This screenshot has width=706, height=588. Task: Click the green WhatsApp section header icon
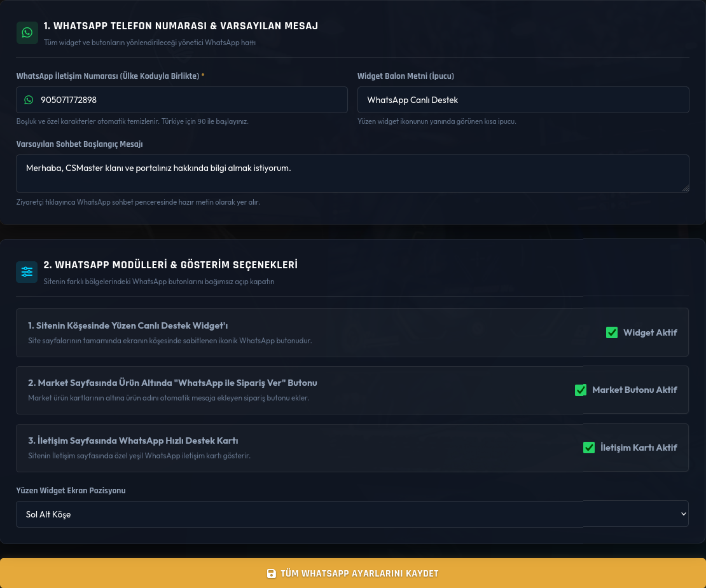(x=27, y=33)
